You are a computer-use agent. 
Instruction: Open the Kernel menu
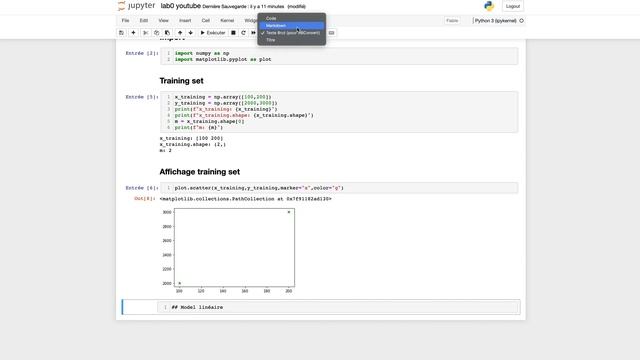click(227, 20)
